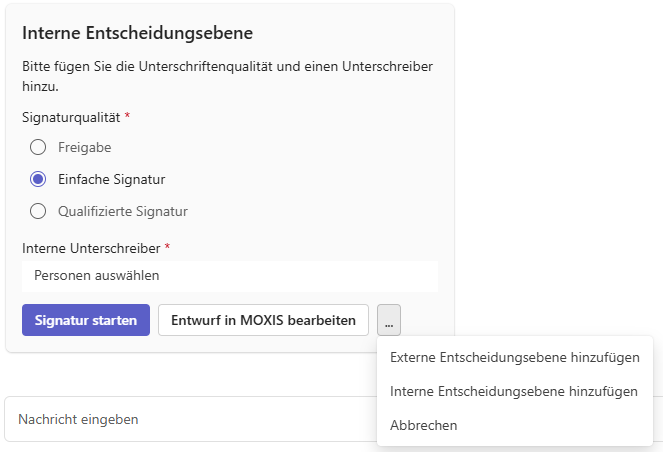Choose the Einfache Signatur radio circle
Screen dimensions: 663x452
coord(38,179)
